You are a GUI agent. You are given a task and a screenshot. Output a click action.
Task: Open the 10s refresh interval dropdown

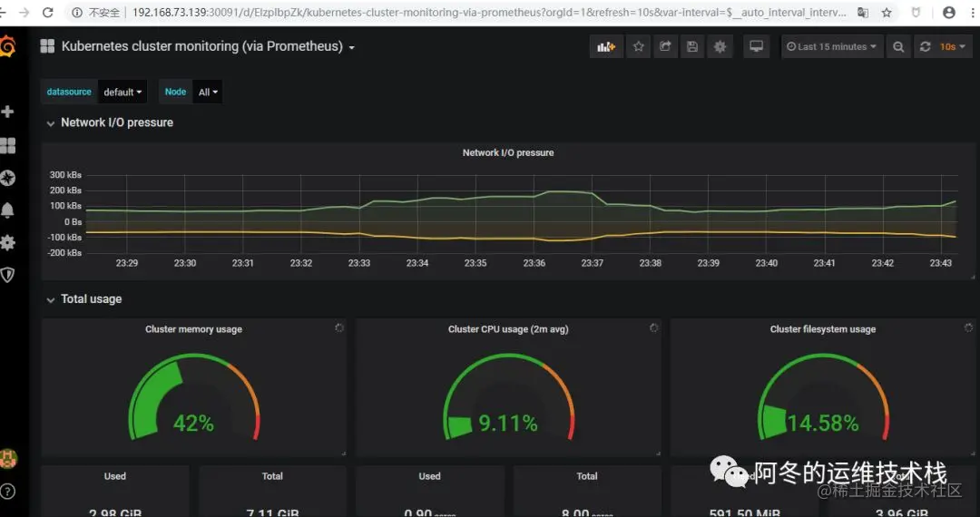tap(953, 47)
